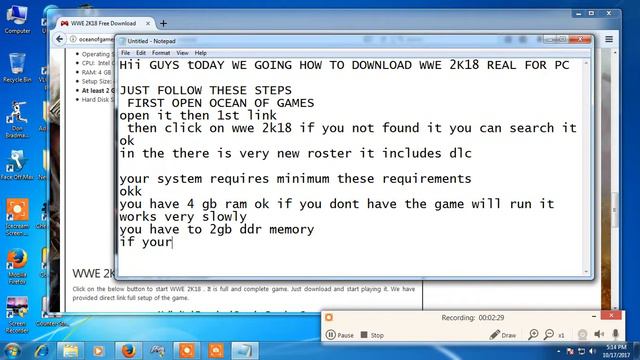Open the Recycle Bin desktop icon

(x=17, y=68)
